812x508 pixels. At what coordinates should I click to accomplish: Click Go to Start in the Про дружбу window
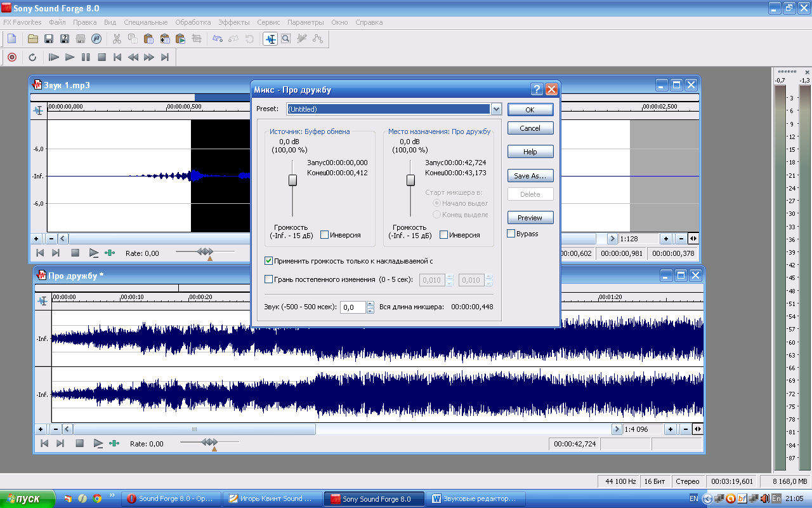pos(44,443)
